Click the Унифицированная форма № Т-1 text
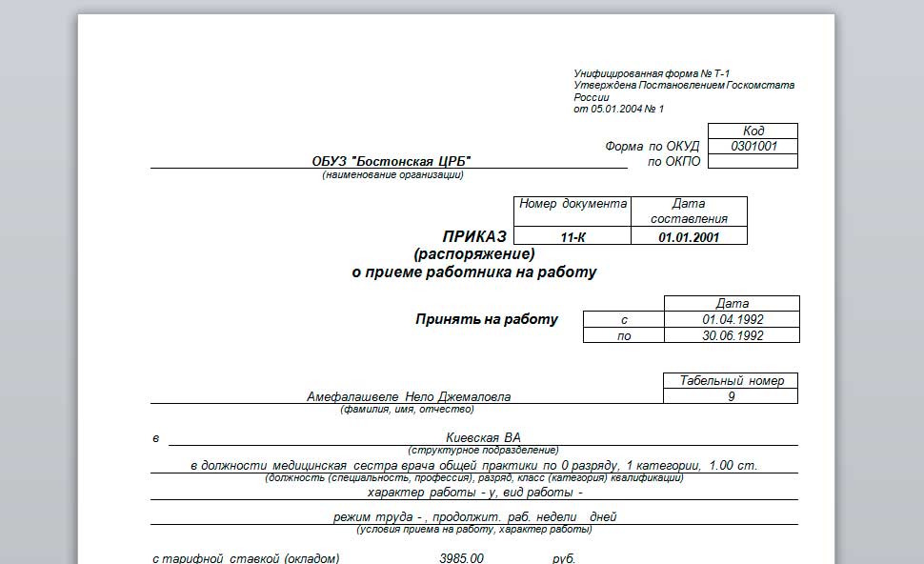924x564 pixels. click(x=652, y=73)
